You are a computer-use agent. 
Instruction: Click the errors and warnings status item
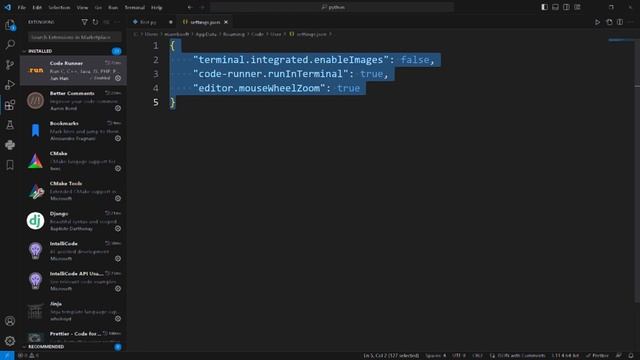[28, 356]
